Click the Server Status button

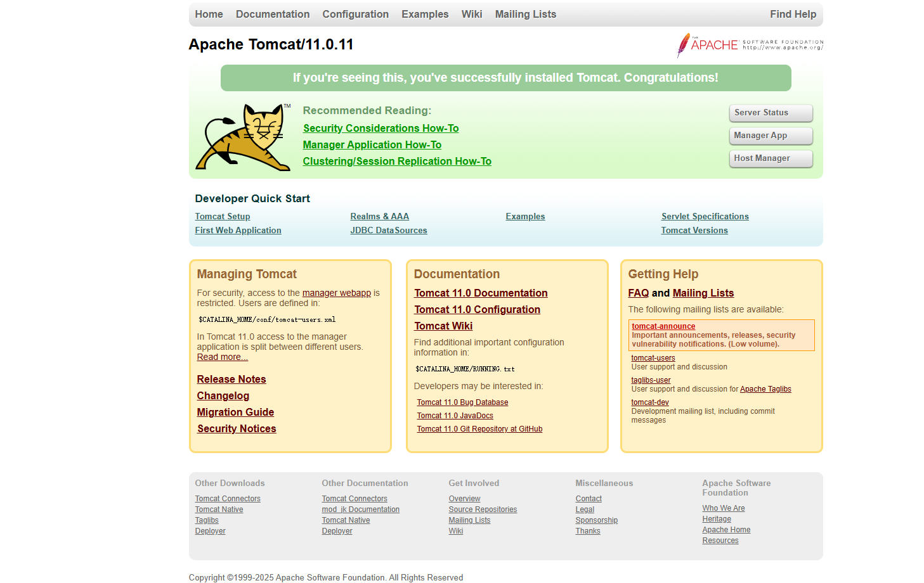[771, 113]
